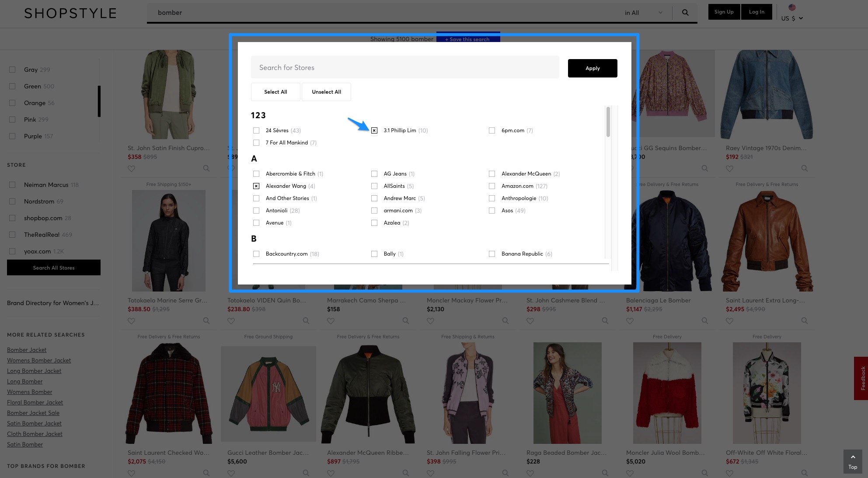868x478 pixels.
Task: Check the yoox.com sidebar filter
Action: tap(12, 251)
